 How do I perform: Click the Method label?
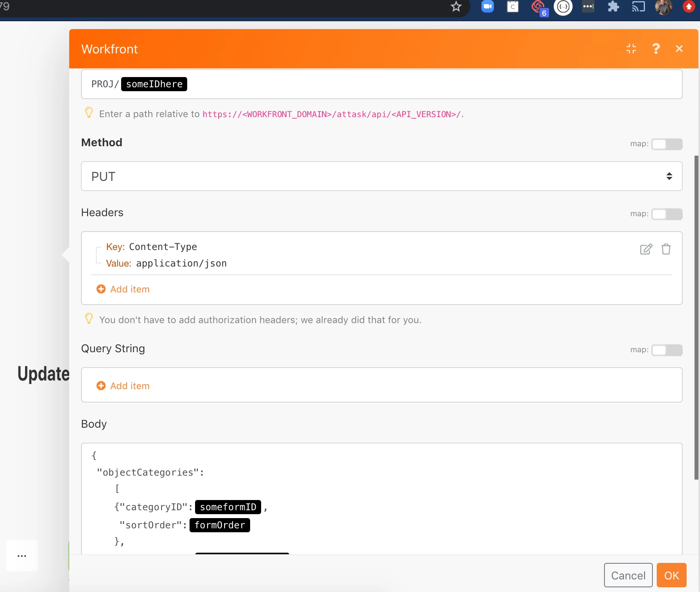pos(101,142)
